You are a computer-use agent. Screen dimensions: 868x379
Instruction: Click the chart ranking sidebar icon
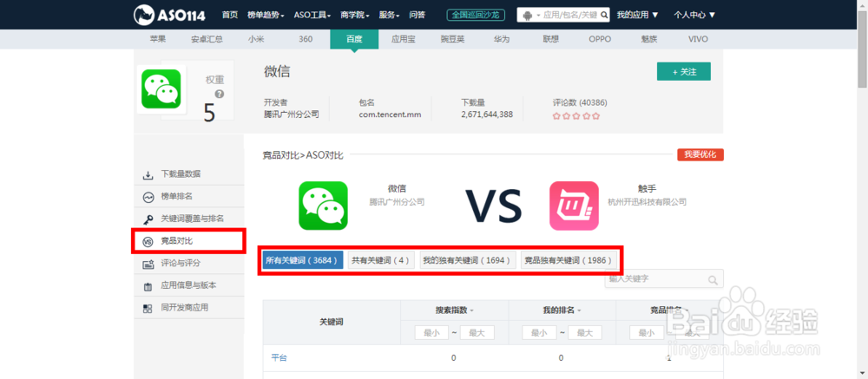pos(148,197)
